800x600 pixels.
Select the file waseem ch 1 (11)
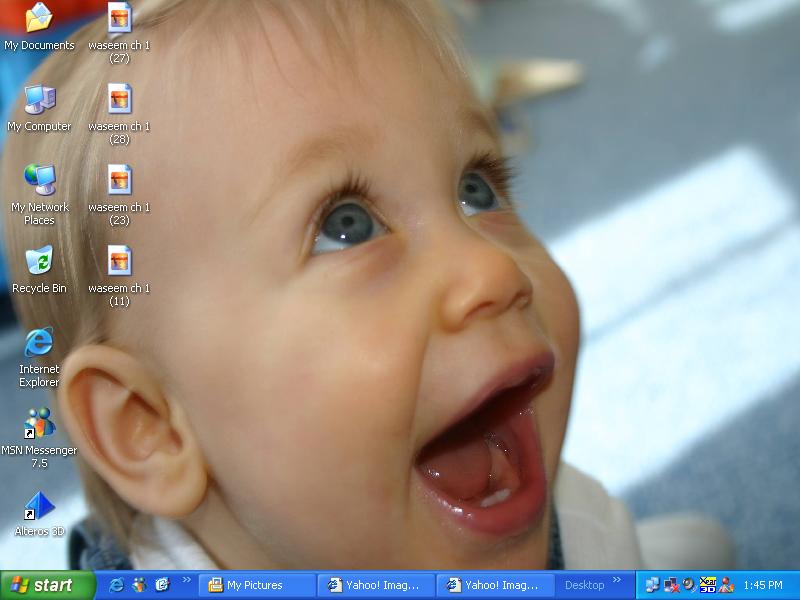[119, 276]
